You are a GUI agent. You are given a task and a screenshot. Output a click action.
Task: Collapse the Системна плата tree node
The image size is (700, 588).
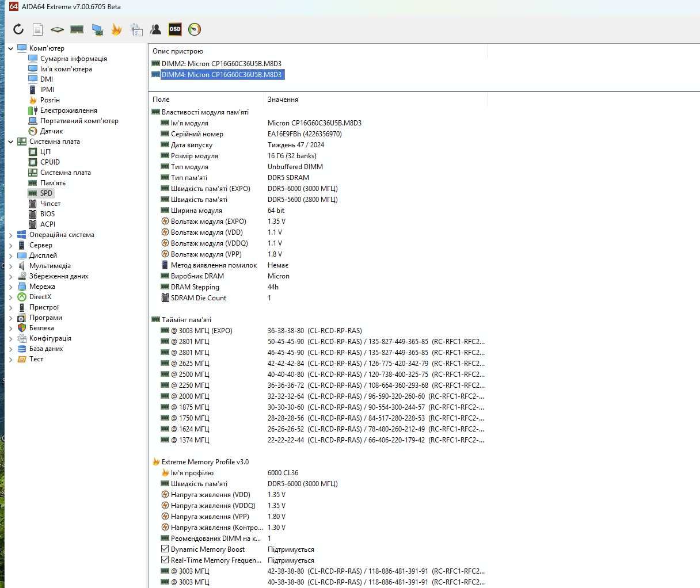click(10, 142)
